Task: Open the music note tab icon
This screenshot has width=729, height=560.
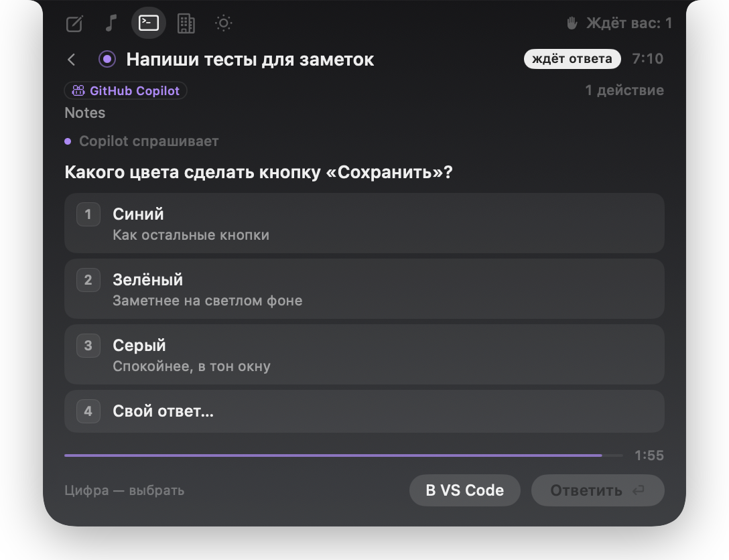Action: [111, 23]
